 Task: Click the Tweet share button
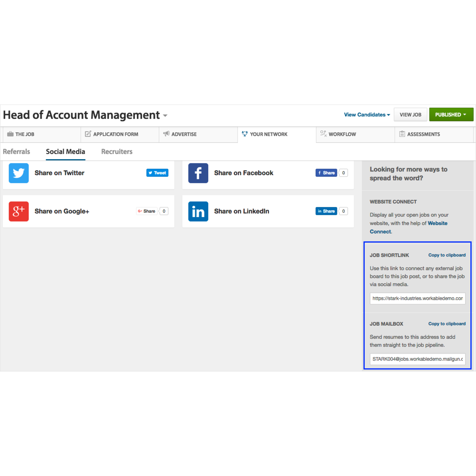pyautogui.click(x=157, y=173)
